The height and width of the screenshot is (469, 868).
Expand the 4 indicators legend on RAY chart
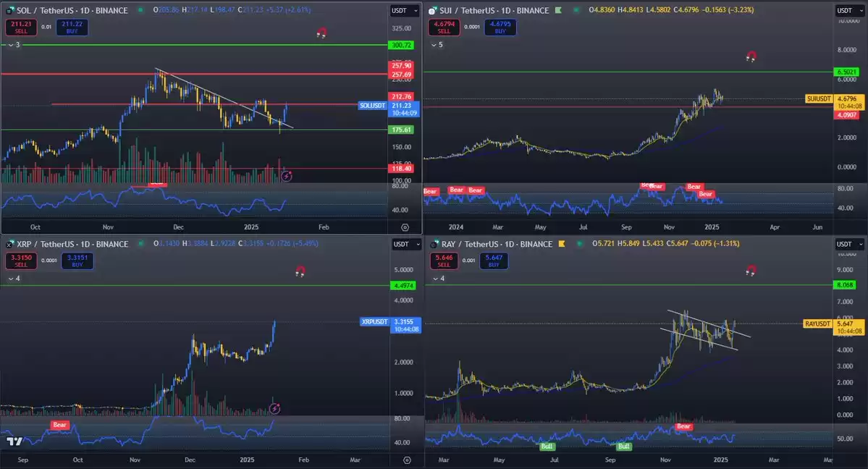click(439, 279)
